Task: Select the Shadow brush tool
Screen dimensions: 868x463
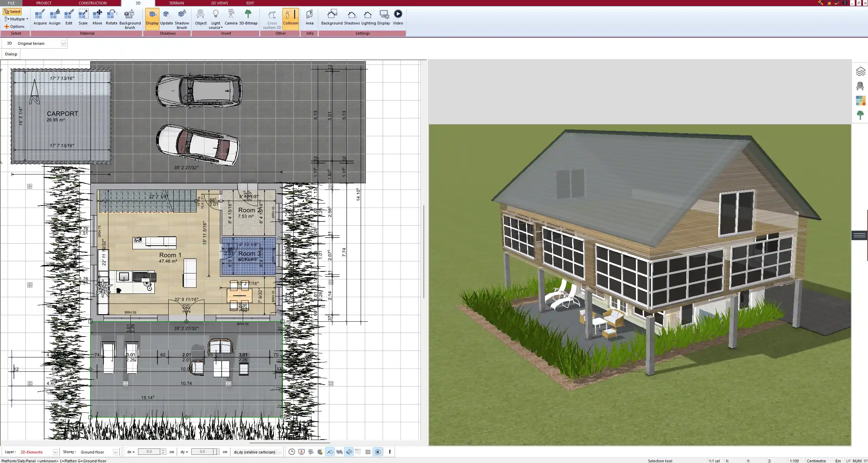Action: pos(182,19)
